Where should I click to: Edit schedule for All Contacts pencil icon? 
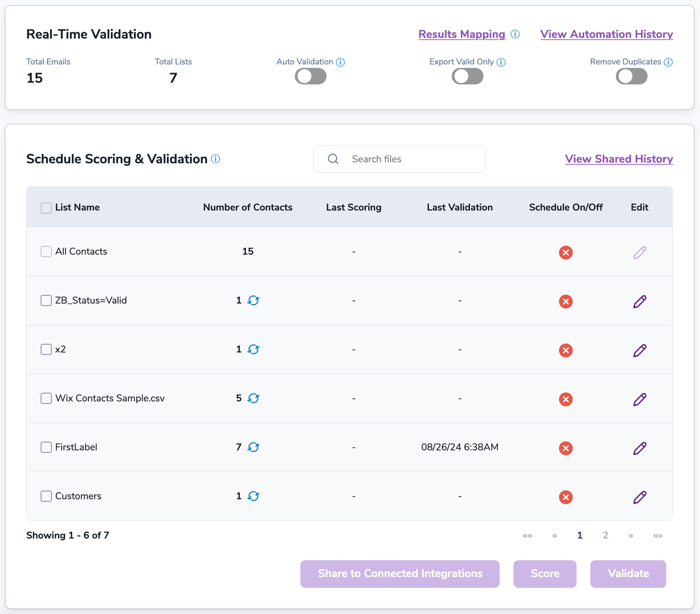[640, 252]
